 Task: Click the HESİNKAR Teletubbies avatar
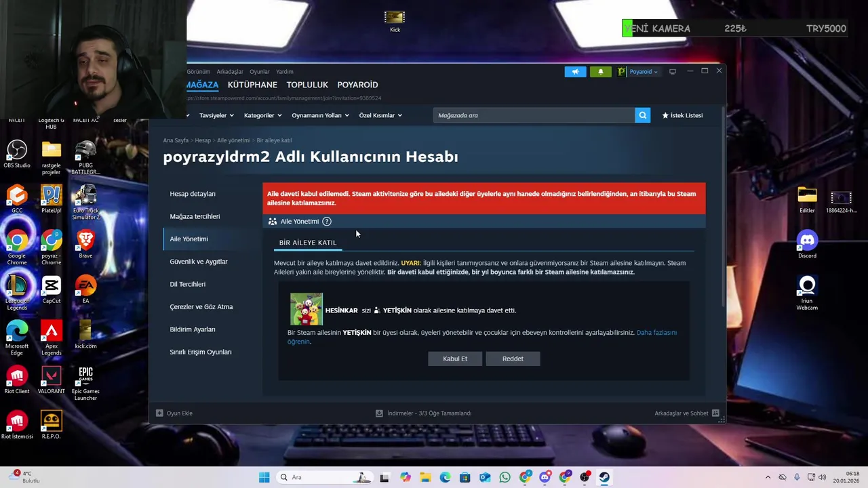tap(307, 310)
